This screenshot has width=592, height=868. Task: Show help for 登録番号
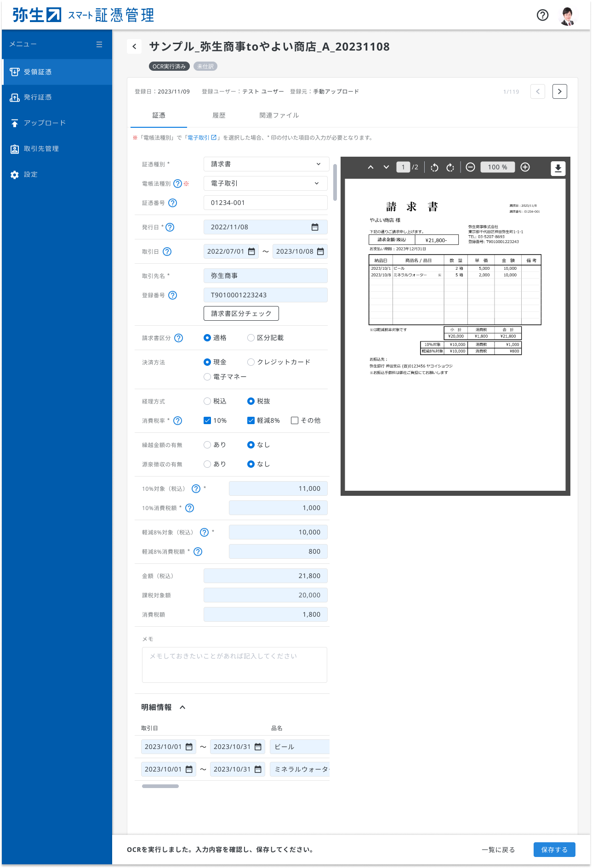pos(172,295)
